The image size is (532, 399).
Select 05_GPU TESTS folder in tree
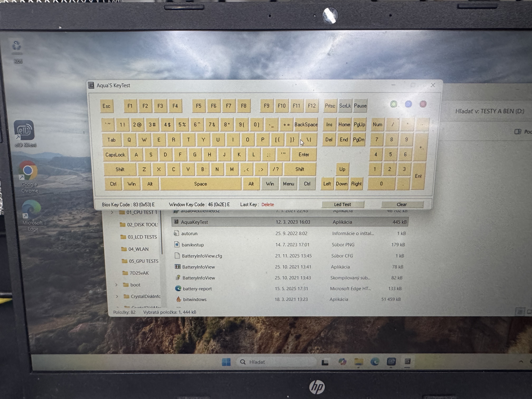[140, 261]
